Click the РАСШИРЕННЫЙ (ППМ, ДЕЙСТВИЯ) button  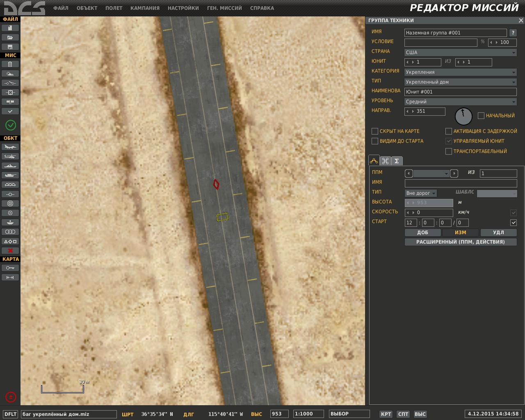460,242
